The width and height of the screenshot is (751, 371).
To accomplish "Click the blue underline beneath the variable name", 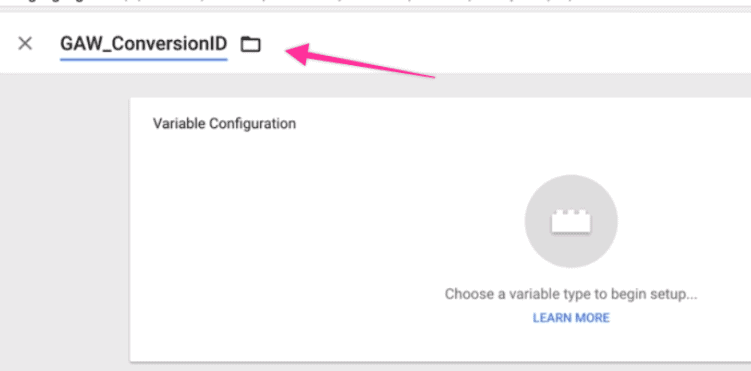I will pyautogui.click(x=144, y=60).
